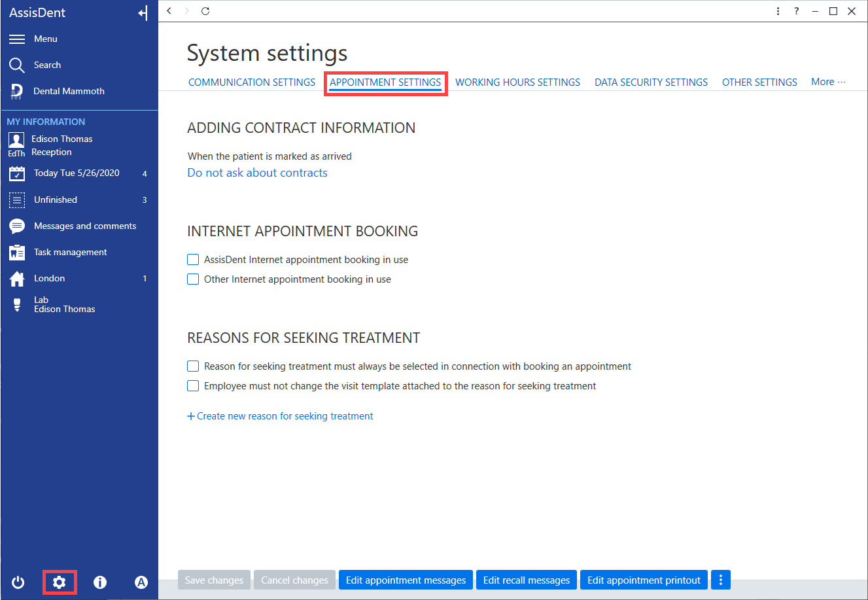Image resolution: width=868 pixels, height=600 pixels.
Task: Collapse the AssisDent sidebar with arrow icon
Action: point(143,13)
